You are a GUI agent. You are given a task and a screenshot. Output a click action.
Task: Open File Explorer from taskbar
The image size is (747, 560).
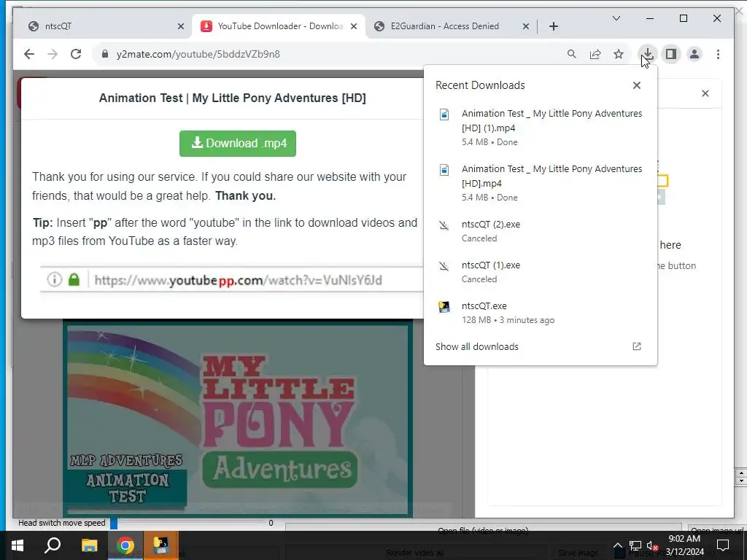point(89,545)
